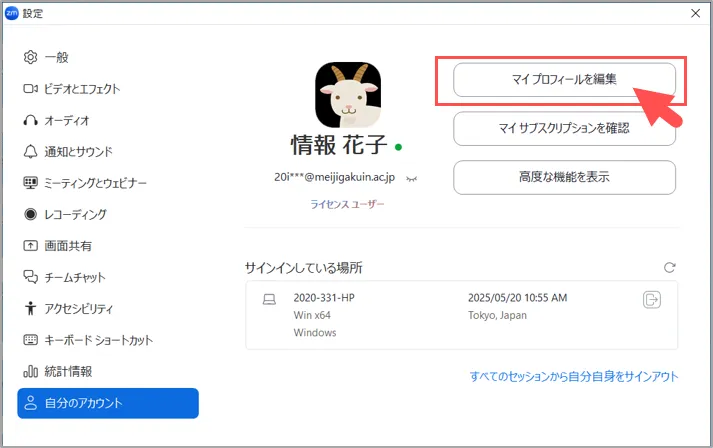The height and width of the screenshot is (448, 713).
Task: Click the Accessibility person icon
Action: 30,308
